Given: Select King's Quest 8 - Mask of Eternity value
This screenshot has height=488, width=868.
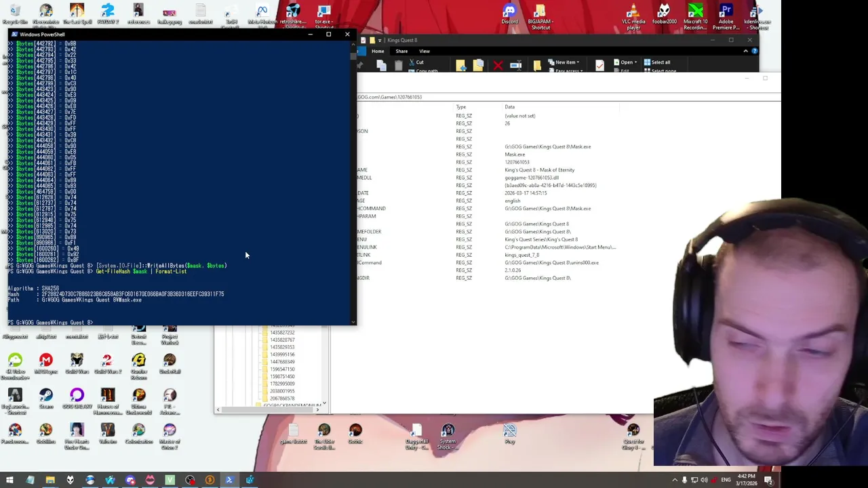Looking at the screenshot, I should (539, 170).
